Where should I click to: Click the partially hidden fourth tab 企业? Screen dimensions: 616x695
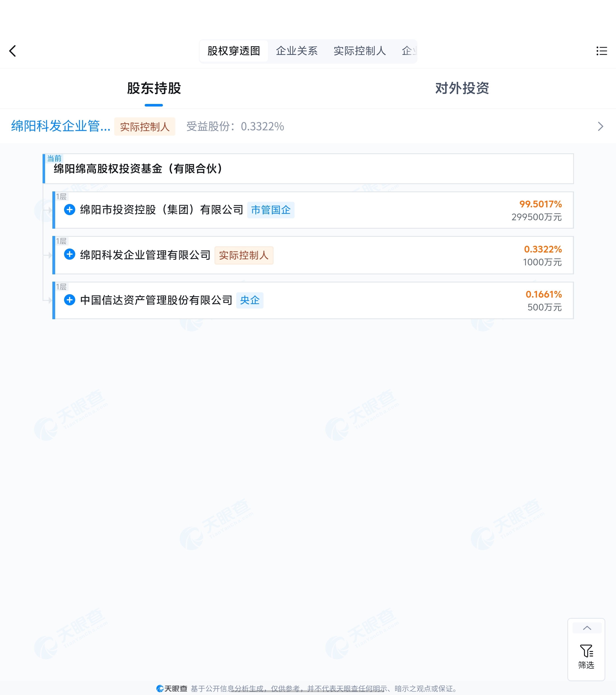pyautogui.click(x=409, y=51)
